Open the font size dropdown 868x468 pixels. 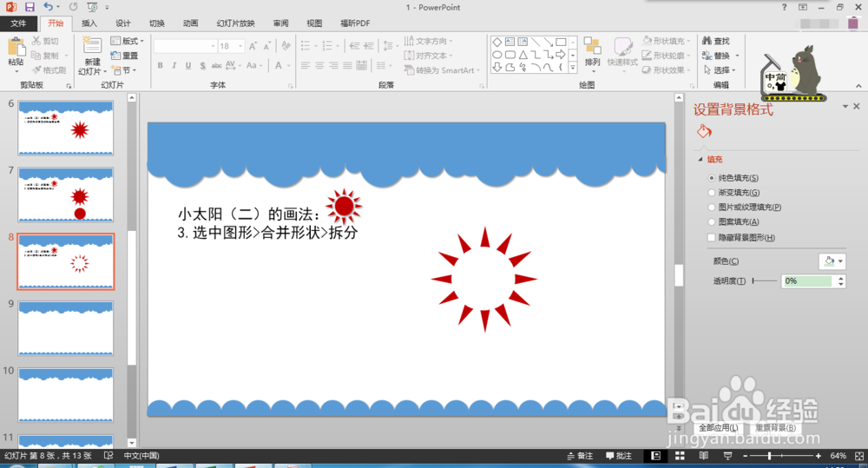[x=240, y=46]
